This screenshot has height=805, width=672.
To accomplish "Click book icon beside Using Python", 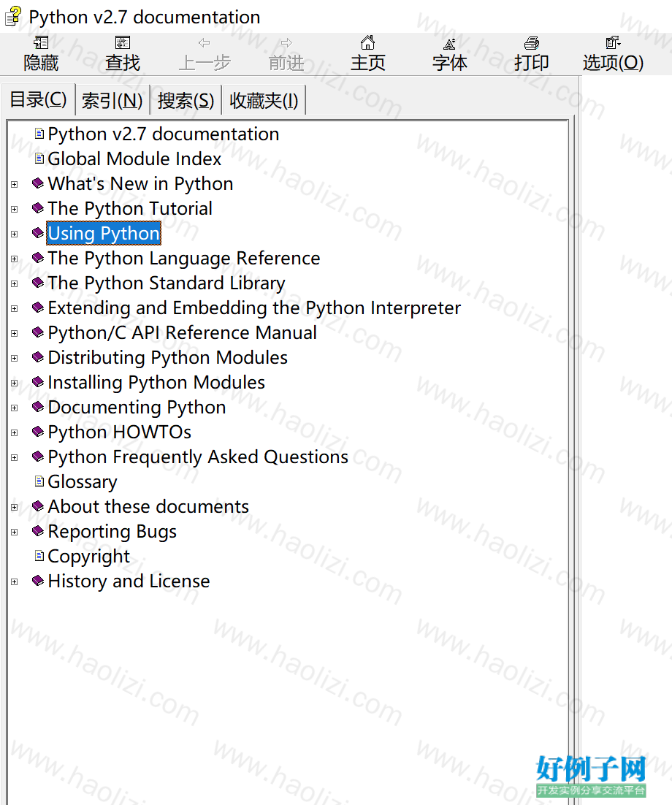I will click(37, 232).
